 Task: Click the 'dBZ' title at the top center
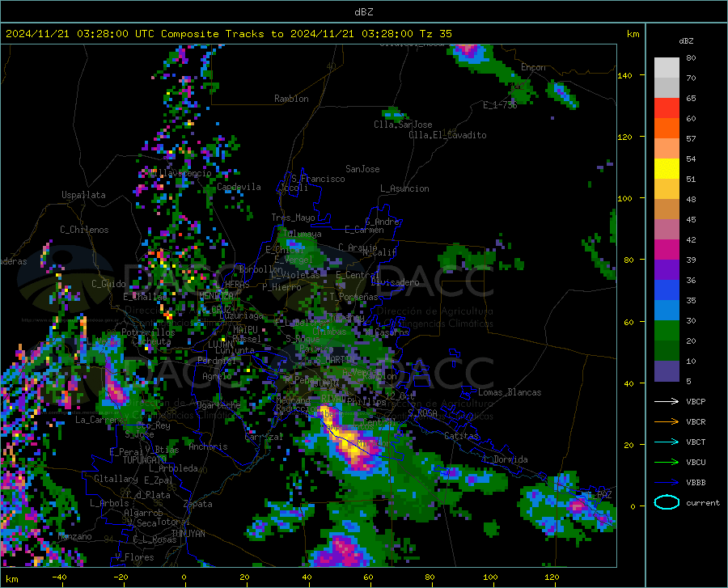pyautogui.click(x=363, y=12)
